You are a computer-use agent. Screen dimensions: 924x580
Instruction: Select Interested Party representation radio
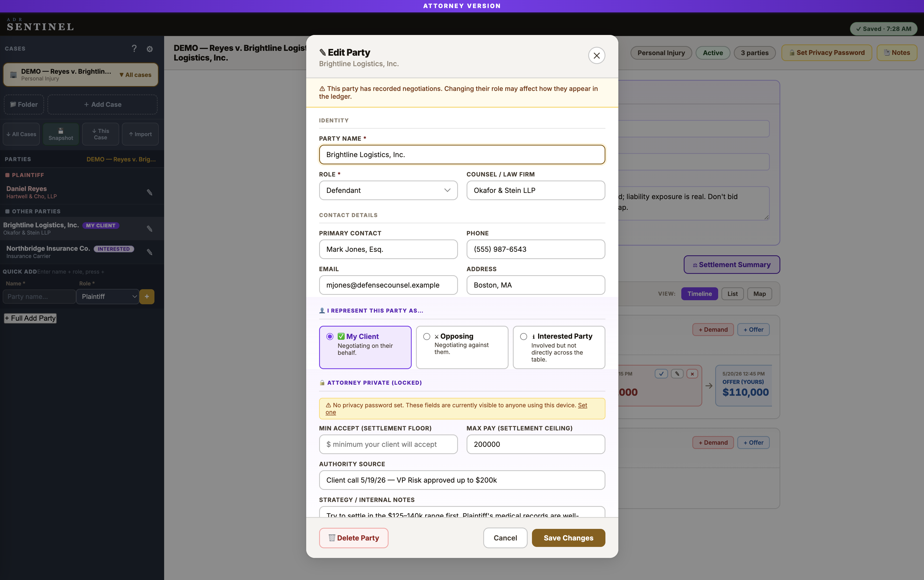(524, 337)
